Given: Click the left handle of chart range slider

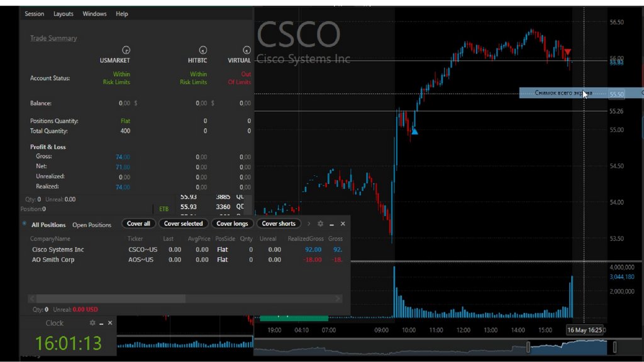Looking at the screenshot, I should tap(528, 347).
